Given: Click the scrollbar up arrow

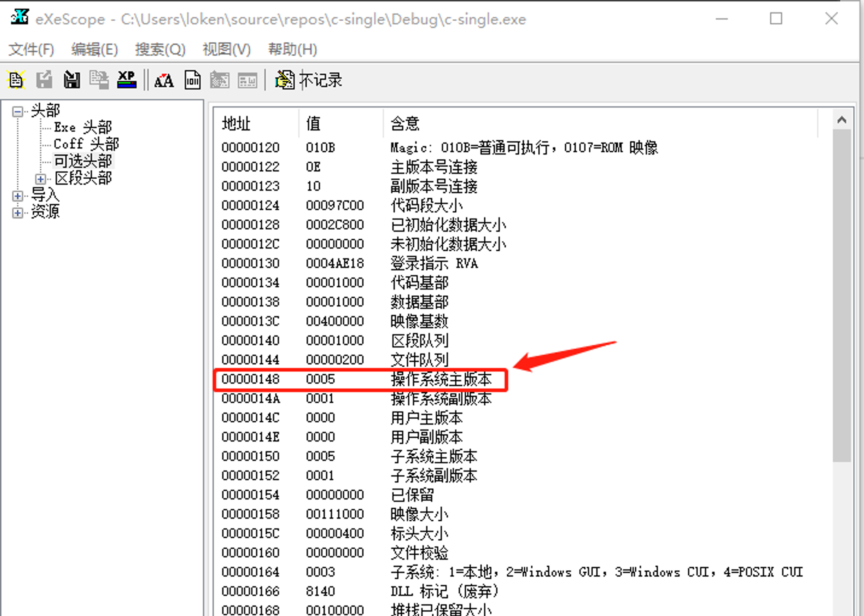Looking at the screenshot, I should click(x=842, y=120).
